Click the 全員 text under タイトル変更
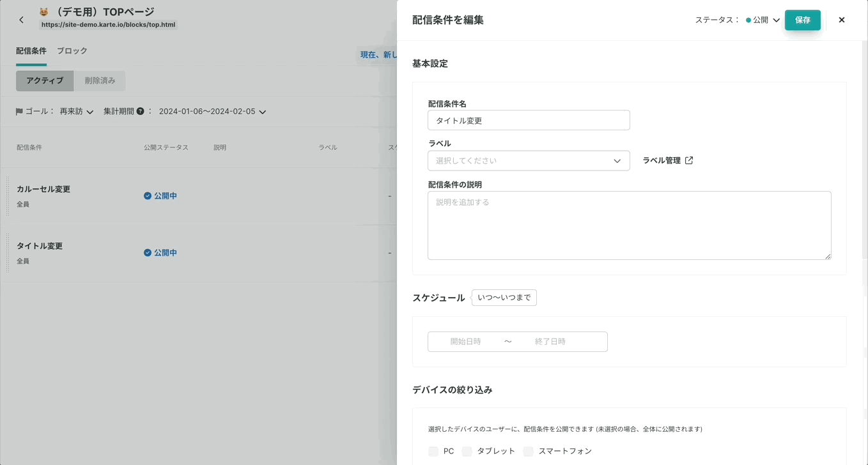 23,261
